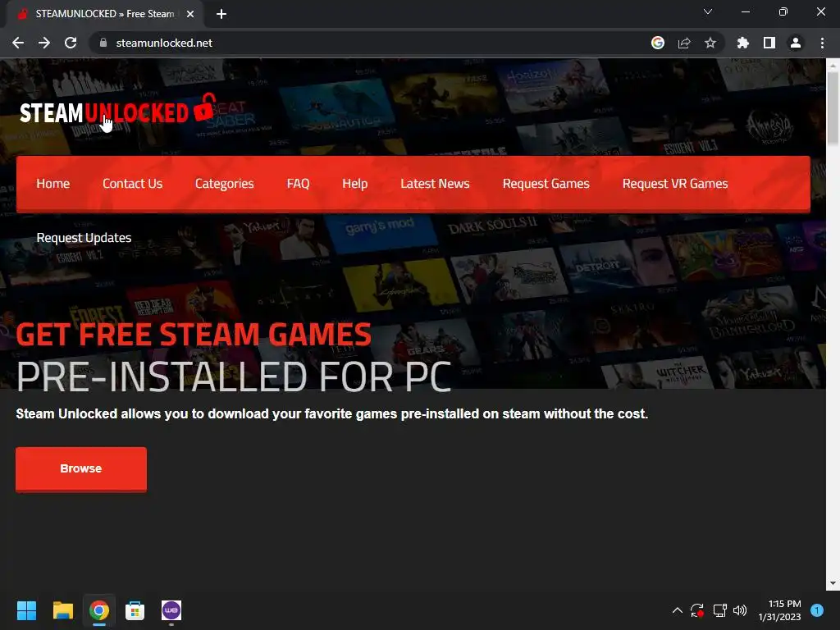
Task: Go forward with the browser forward arrow
Action: pyautogui.click(x=44, y=43)
